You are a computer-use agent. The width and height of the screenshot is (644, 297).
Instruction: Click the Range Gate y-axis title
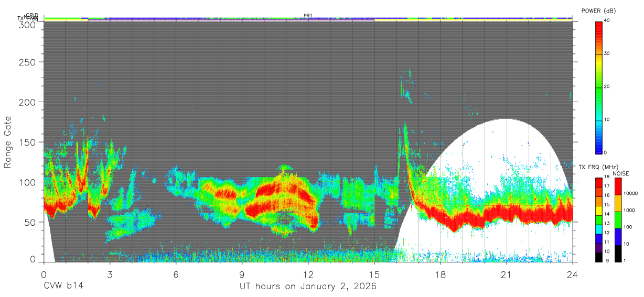[8, 142]
